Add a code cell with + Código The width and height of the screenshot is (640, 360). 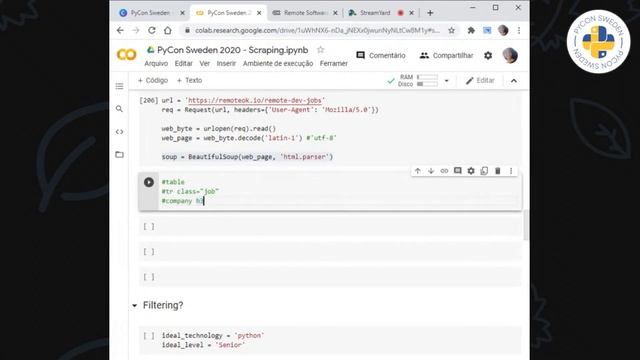[x=153, y=80]
